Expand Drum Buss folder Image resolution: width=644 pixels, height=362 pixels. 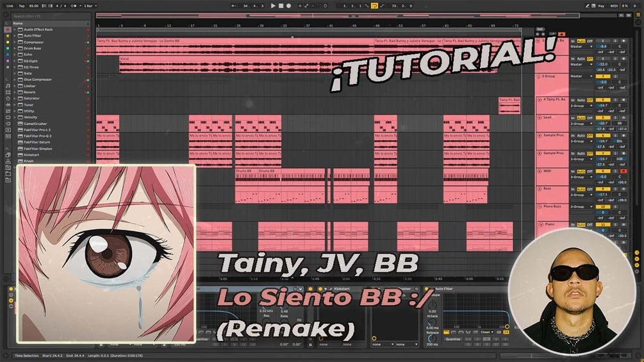click(x=15, y=48)
